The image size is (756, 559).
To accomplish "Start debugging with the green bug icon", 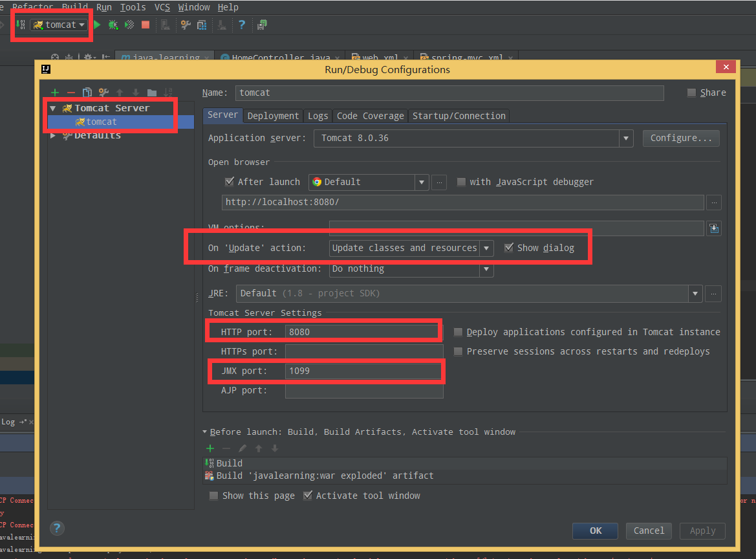I will coord(113,25).
